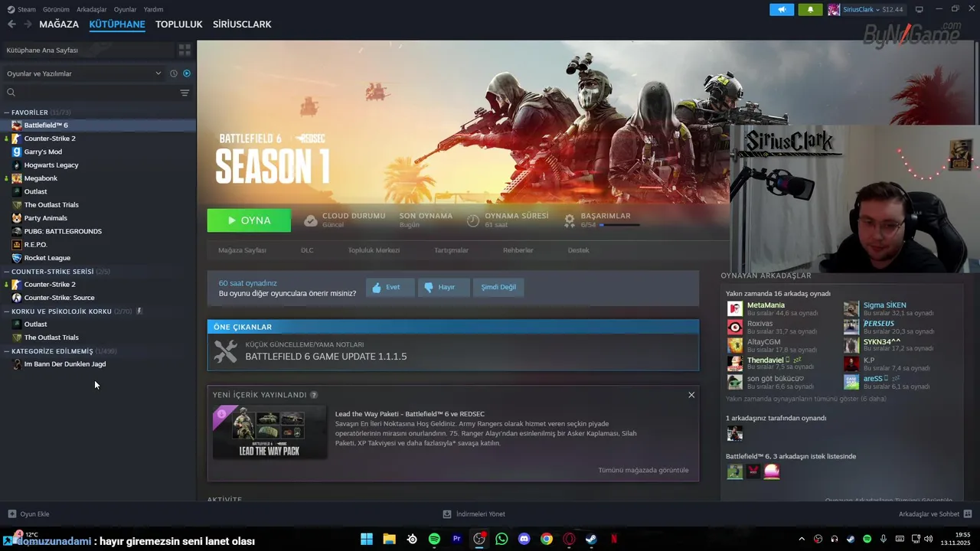Open the Tartışmalar game tab
The width and height of the screenshot is (980, 551).
451,250
